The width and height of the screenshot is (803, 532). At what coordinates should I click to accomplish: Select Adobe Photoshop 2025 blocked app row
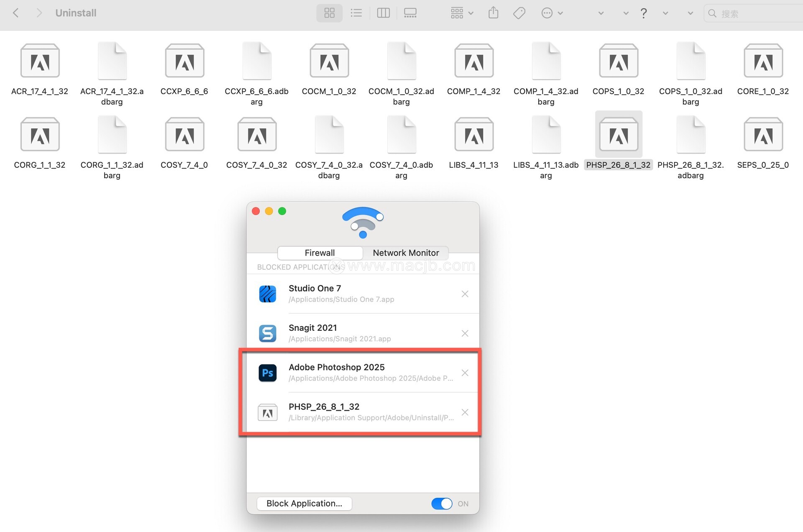[x=363, y=373]
